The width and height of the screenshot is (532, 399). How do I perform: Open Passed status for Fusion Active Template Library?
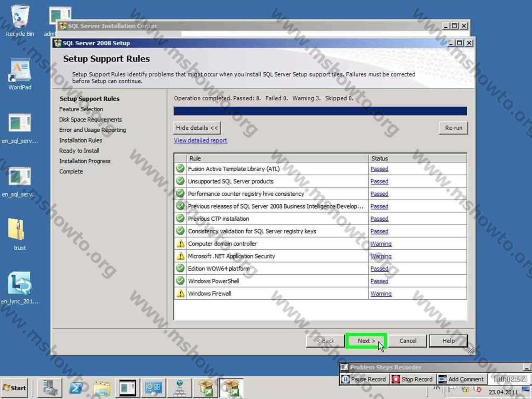[x=379, y=169]
